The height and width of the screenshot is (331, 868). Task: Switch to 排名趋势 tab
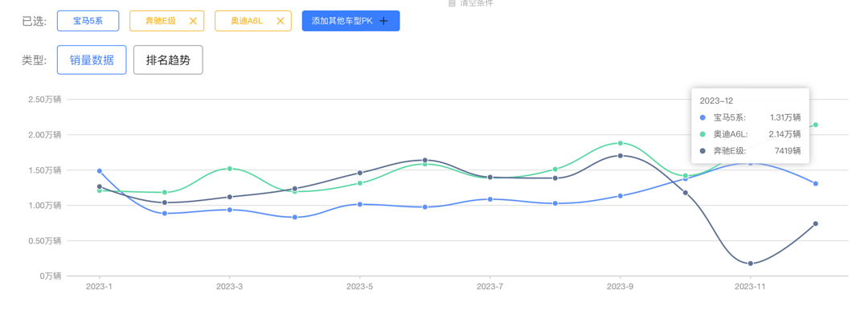click(x=168, y=59)
